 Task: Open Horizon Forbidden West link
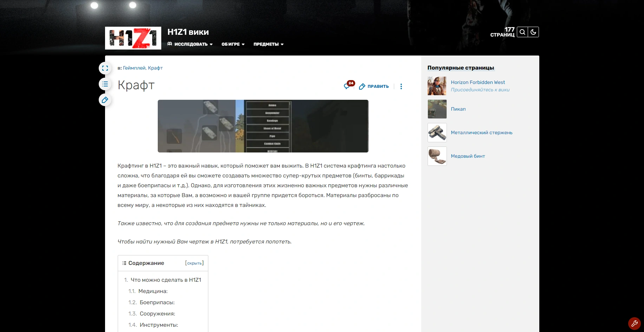(478, 83)
